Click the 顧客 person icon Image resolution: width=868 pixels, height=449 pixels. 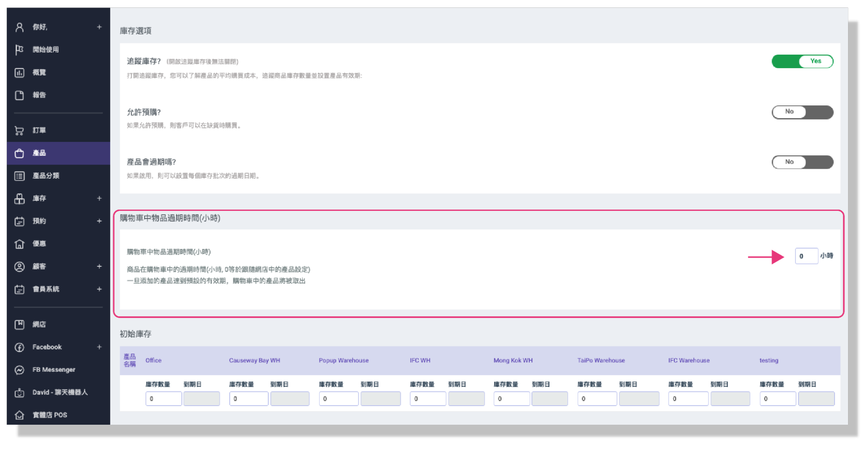click(x=19, y=267)
